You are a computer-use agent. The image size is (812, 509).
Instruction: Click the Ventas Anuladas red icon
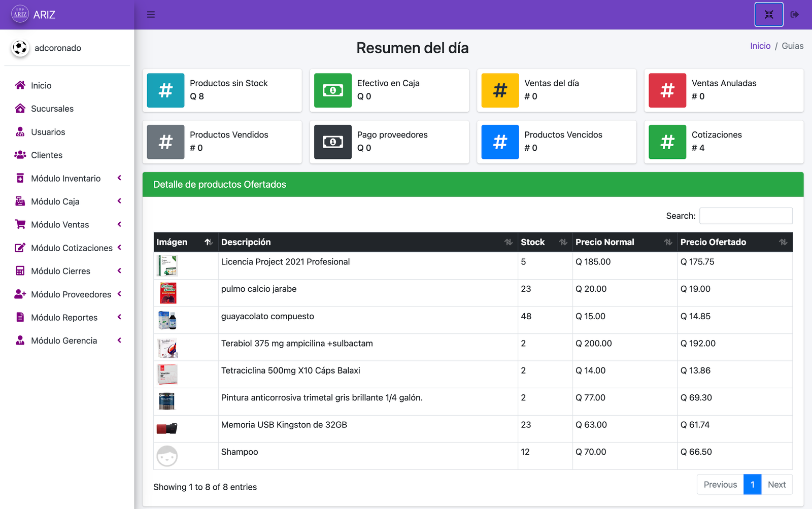tap(667, 90)
